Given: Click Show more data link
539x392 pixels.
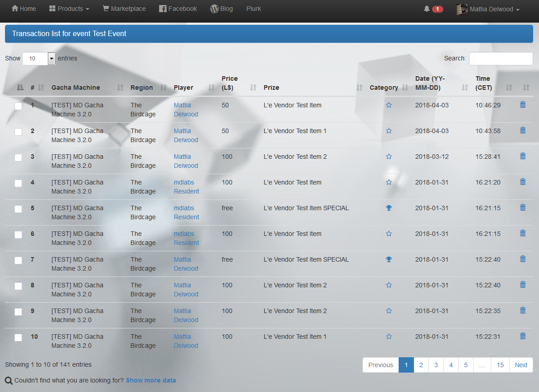Looking at the screenshot, I should 151,380.
